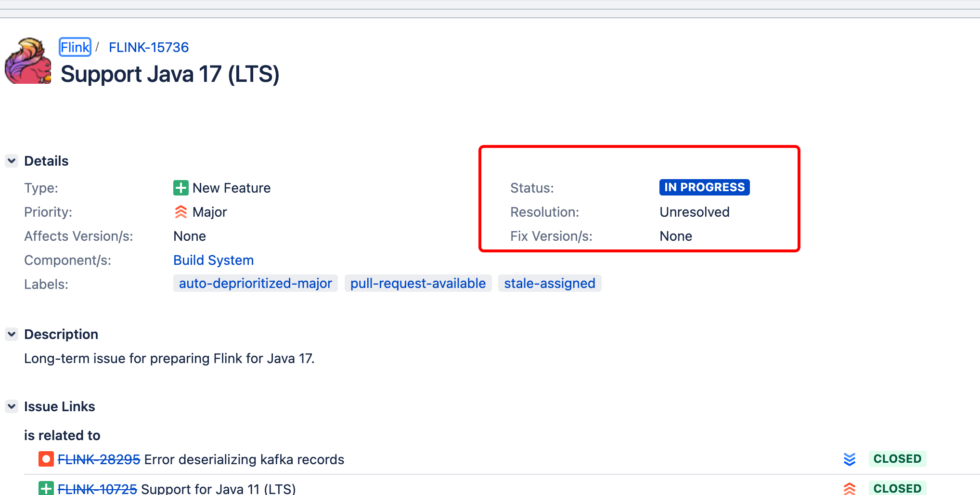Click the 'New Feature' type value text
The height and width of the screenshot is (495, 980).
pos(232,188)
